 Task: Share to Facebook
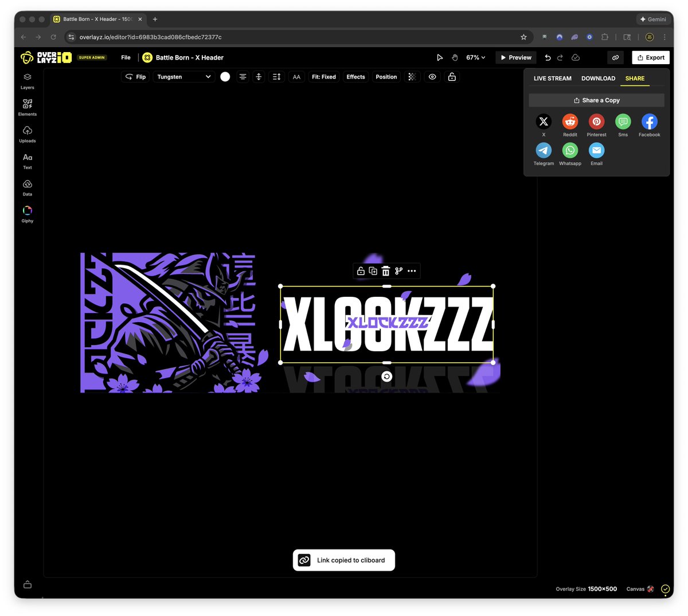649,125
